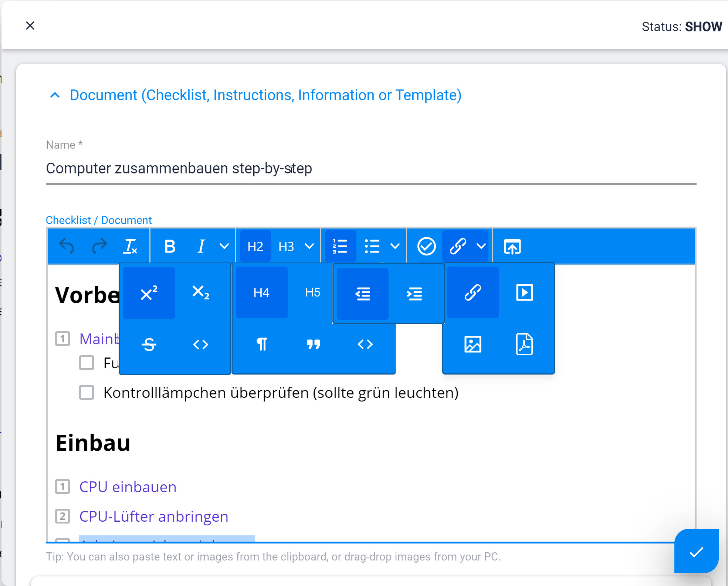The height and width of the screenshot is (586, 728).
Task: Click the undo icon
Action: [66, 246]
